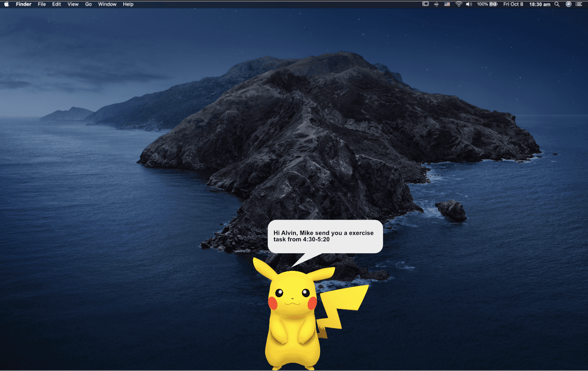Open the File menu
588x371 pixels.
pos(42,4)
